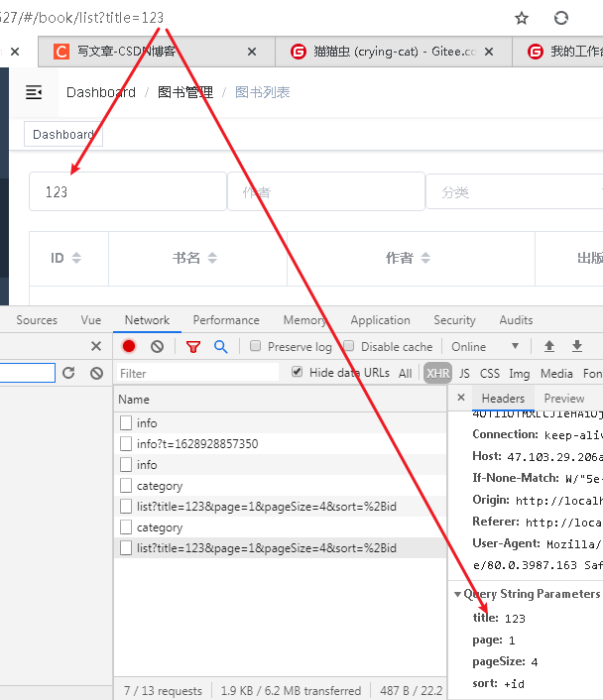Uncheck Hide data URLs checkbox

click(297, 372)
